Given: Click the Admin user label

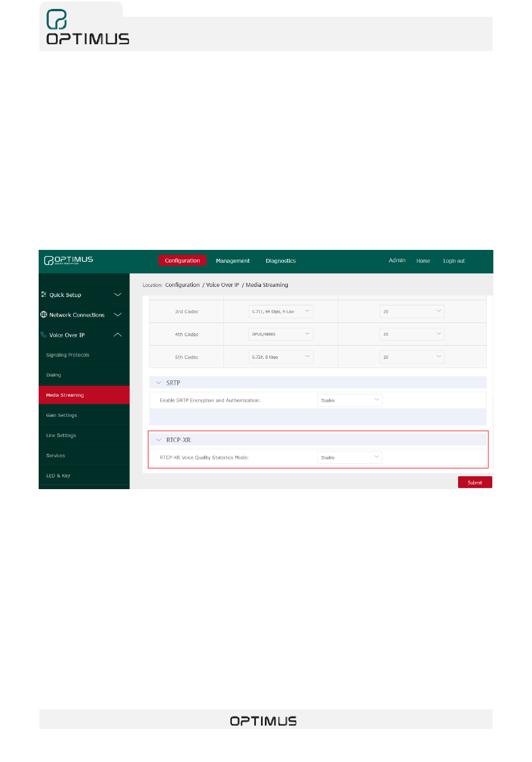Looking at the screenshot, I should tap(397, 261).
